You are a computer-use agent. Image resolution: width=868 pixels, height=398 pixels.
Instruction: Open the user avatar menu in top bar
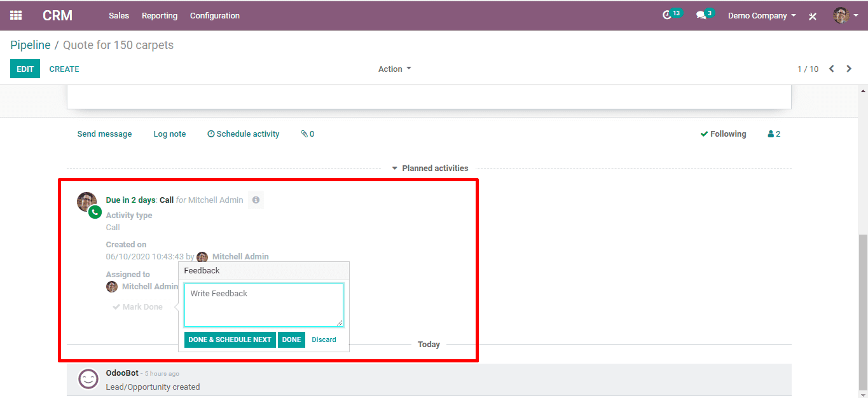coord(846,15)
